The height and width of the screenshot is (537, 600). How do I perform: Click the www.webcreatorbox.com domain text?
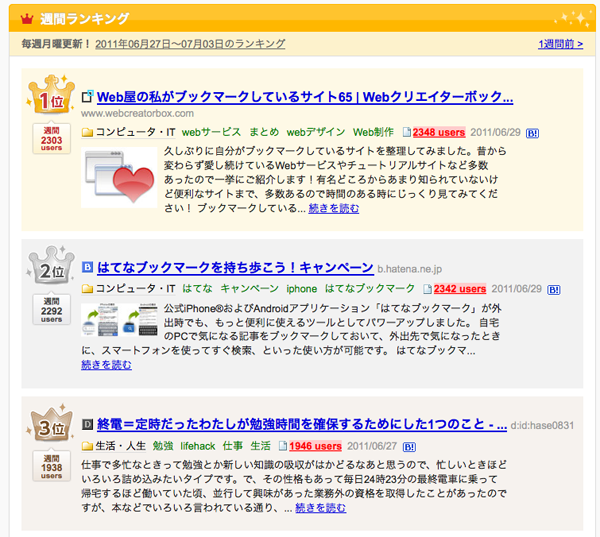coord(137,114)
